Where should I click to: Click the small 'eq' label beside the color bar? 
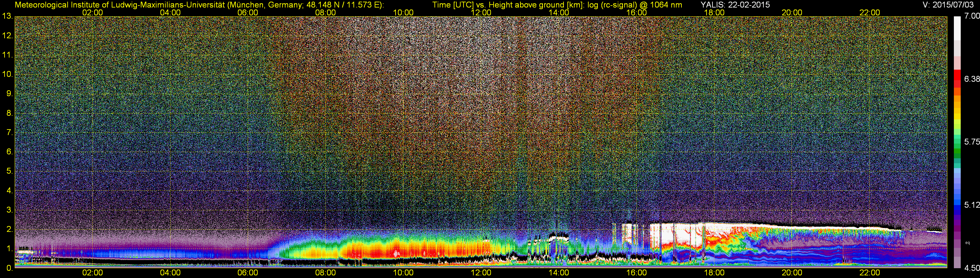coord(968,243)
